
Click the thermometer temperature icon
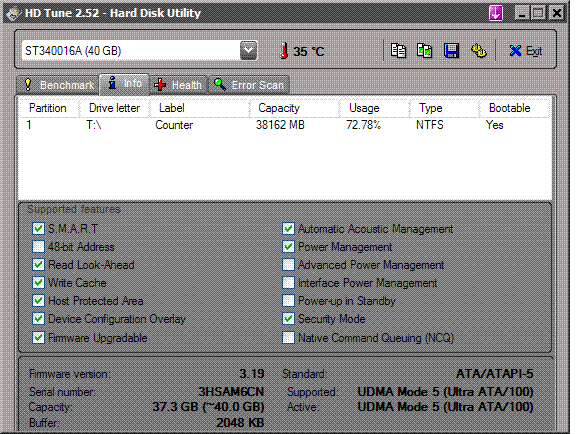click(284, 51)
